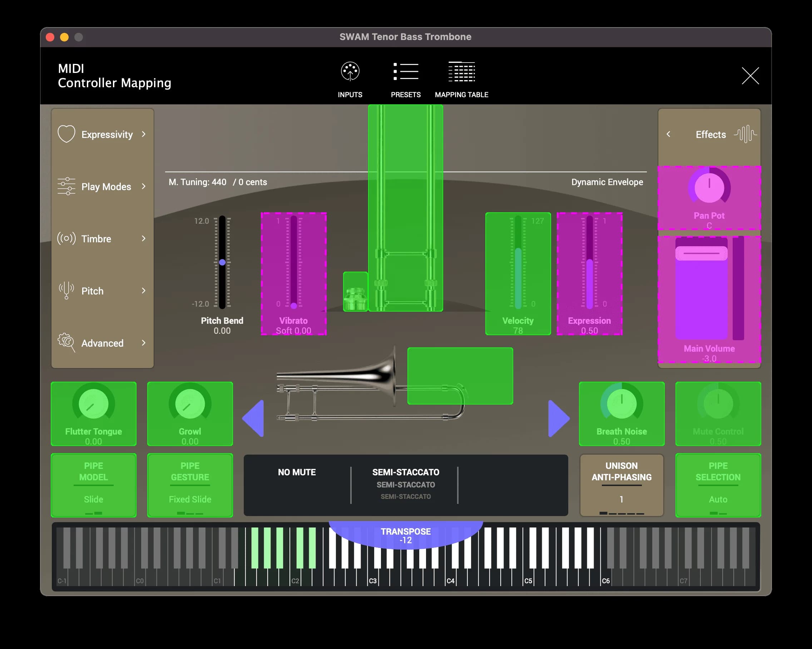Close the MIDI Controller Mapping view
812x649 pixels.
point(750,76)
